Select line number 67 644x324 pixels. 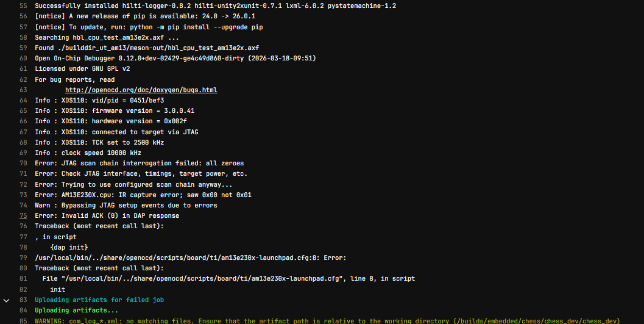[x=23, y=132]
